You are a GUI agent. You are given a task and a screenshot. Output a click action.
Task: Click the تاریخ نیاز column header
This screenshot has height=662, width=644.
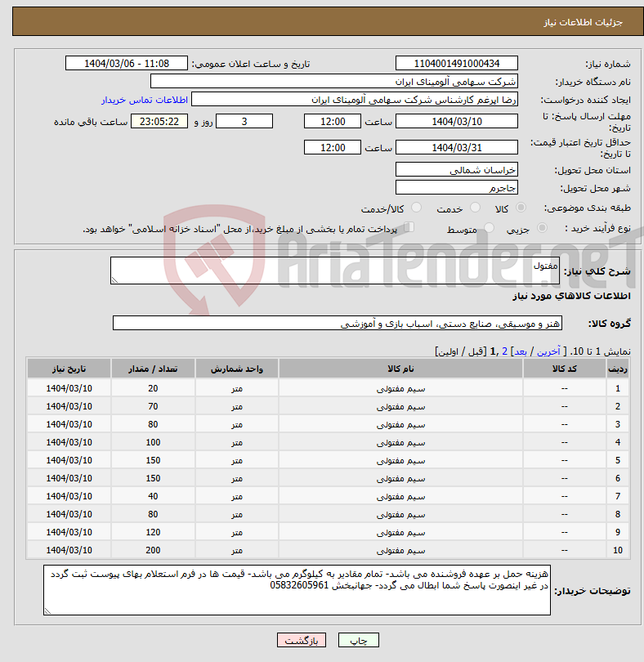tap(69, 369)
